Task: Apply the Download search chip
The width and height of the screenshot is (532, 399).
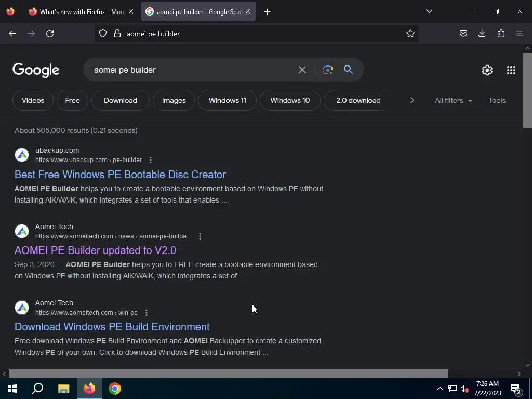Action: click(121, 100)
